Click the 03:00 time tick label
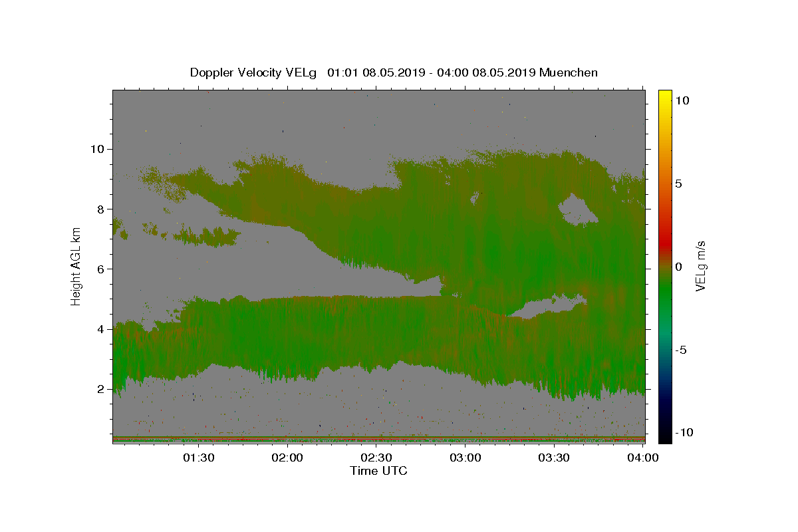Screen dimensions: 798x532 coord(465,458)
